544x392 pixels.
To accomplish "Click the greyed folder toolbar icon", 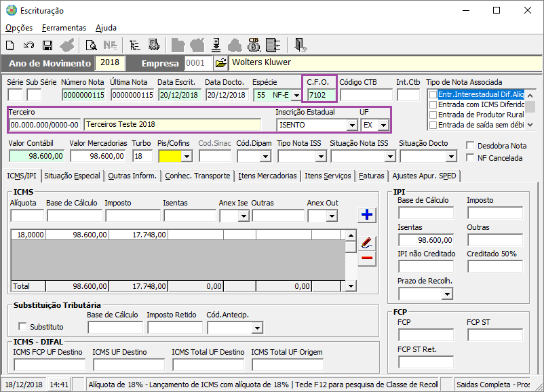I will pos(178,45).
